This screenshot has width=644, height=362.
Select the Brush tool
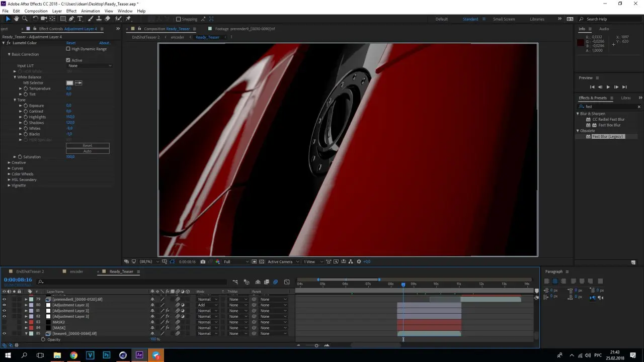pyautogui.click(x=91, y=19)
